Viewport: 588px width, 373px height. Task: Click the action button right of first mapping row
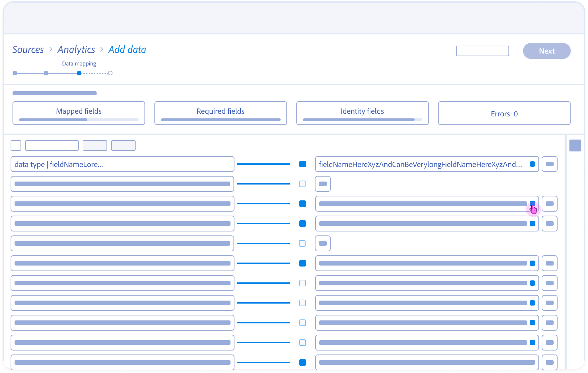[x=549, y=164]
